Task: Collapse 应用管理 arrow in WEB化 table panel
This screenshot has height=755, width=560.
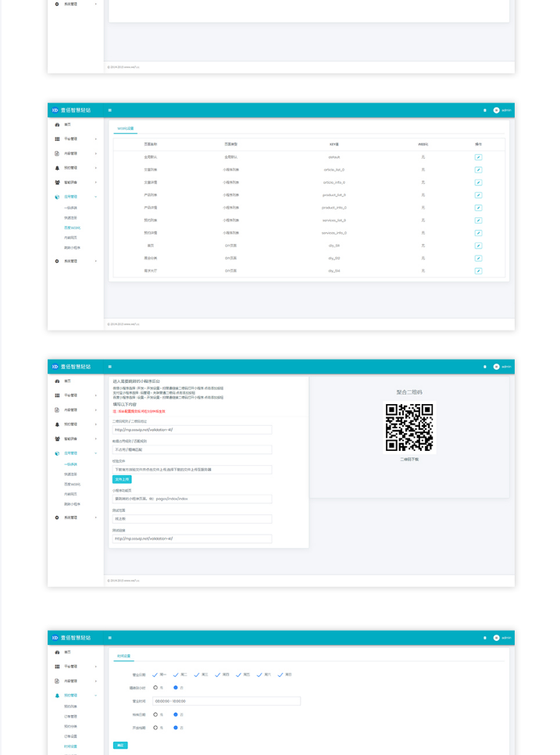Action: pyautogui.click(x=96, y=197)
